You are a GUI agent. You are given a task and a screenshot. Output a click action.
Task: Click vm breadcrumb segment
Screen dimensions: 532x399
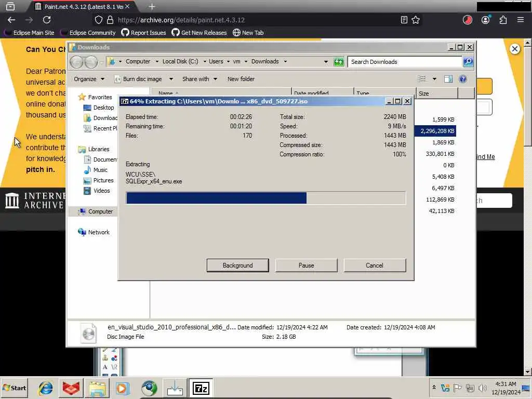[236, 61]
